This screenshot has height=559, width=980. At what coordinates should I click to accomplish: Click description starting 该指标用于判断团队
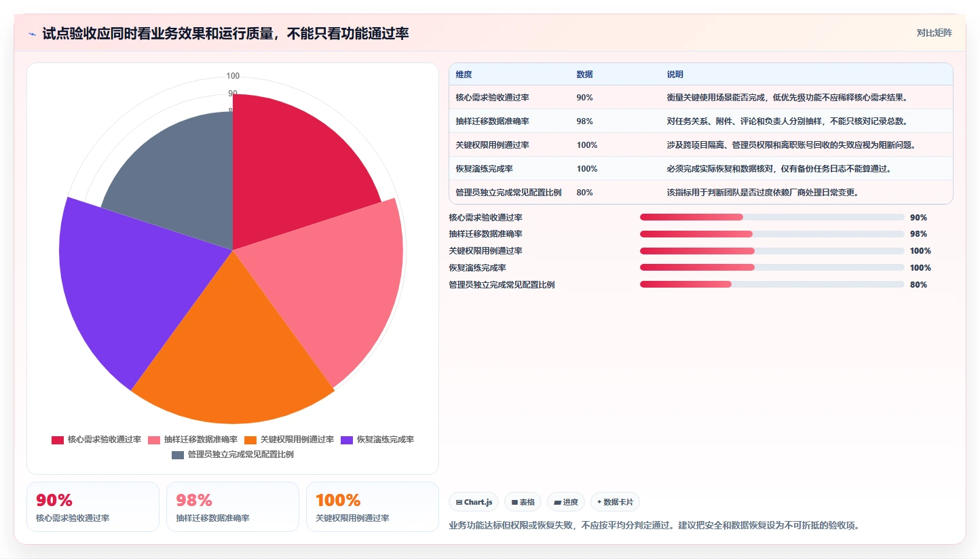coord(763,193)
